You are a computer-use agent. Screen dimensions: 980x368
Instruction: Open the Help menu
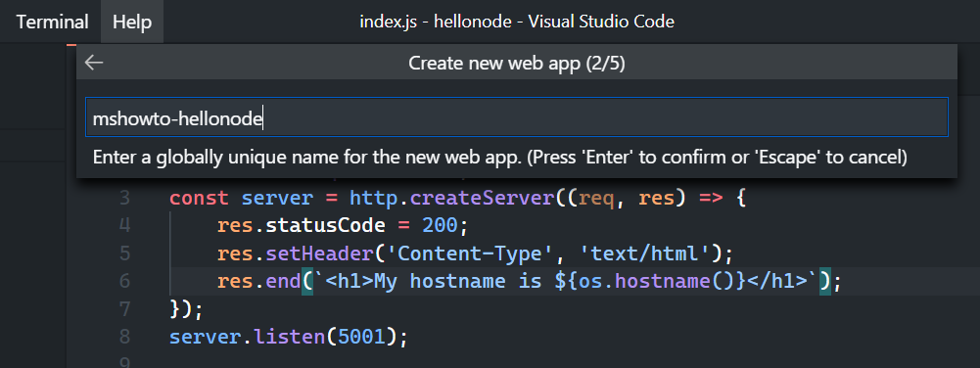point(132,22)
